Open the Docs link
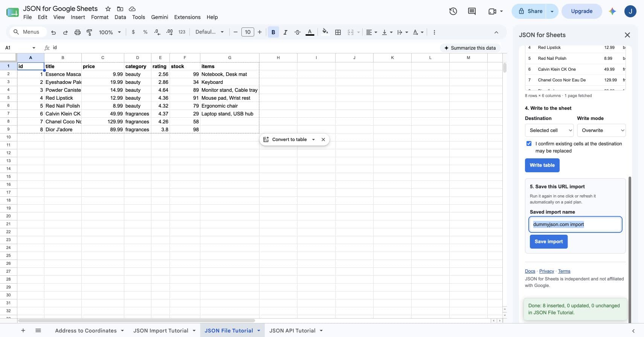Image resolution: width=644 pixels, height=337 pixels. pyautogui.click(x=530, y=271)
